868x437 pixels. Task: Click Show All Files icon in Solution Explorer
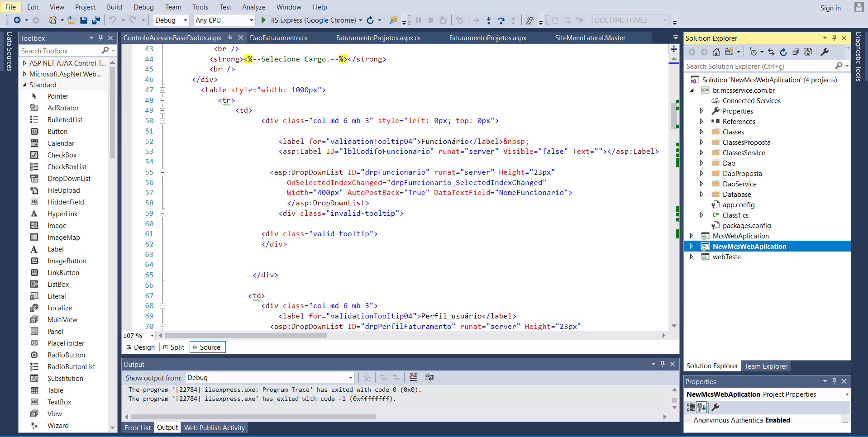point(808,52)
